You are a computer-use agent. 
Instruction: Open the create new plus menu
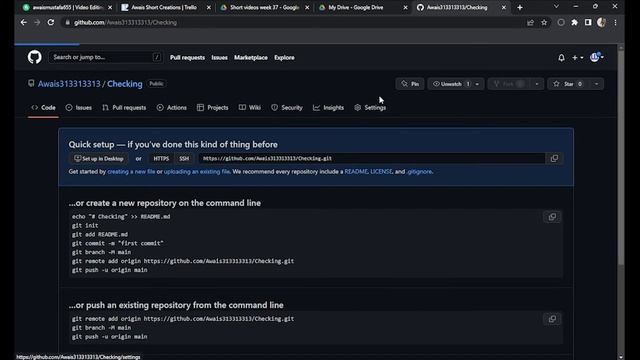(x=577, y=58)
